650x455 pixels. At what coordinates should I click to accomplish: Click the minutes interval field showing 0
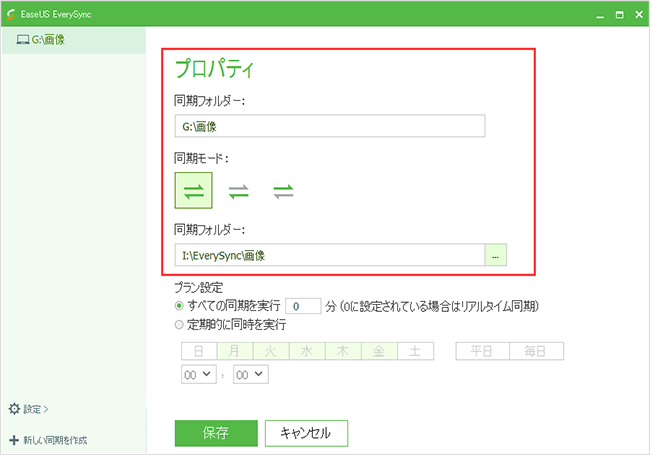point(303,306)
